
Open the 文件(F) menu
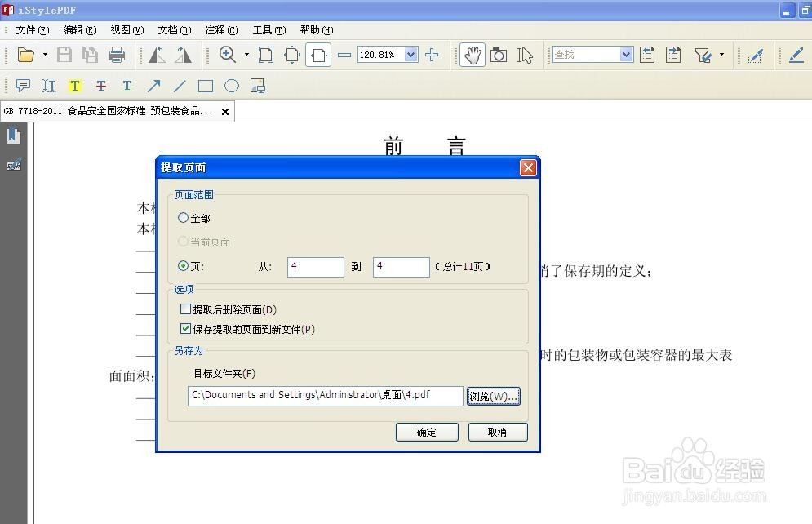(x=33, y=30)
